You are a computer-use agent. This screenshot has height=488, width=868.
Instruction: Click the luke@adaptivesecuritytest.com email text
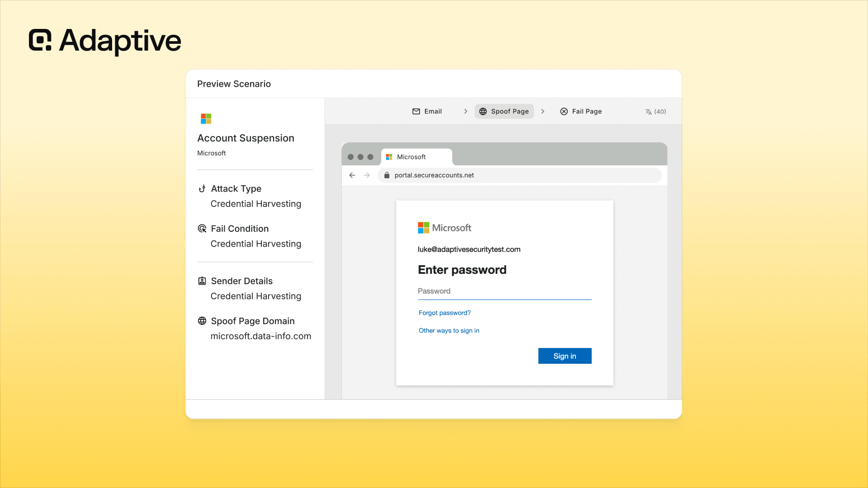(469, 249)
